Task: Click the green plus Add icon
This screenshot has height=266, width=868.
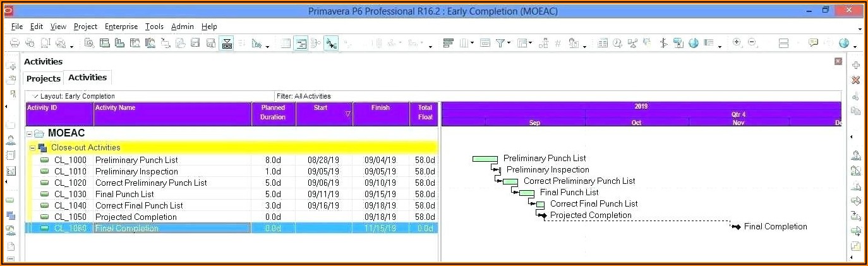Action: (856, 65)
